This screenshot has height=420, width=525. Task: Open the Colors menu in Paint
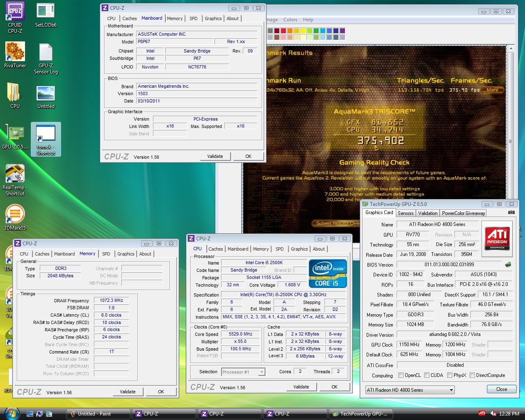pos(290,20)
